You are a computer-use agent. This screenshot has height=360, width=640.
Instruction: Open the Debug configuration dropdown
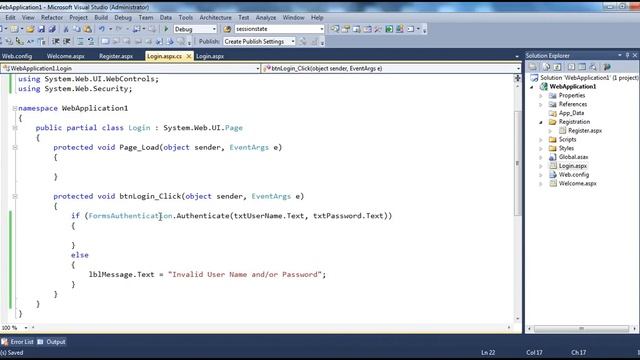214,29
